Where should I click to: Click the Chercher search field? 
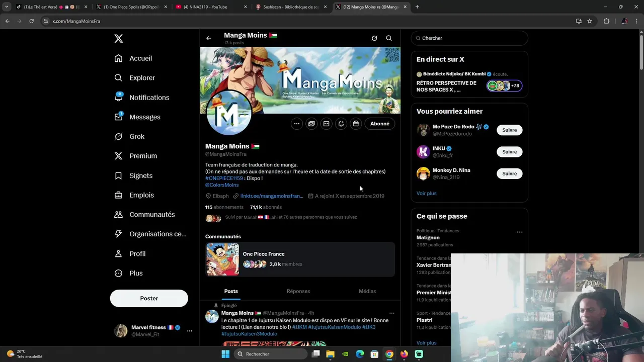click(469, 38)
